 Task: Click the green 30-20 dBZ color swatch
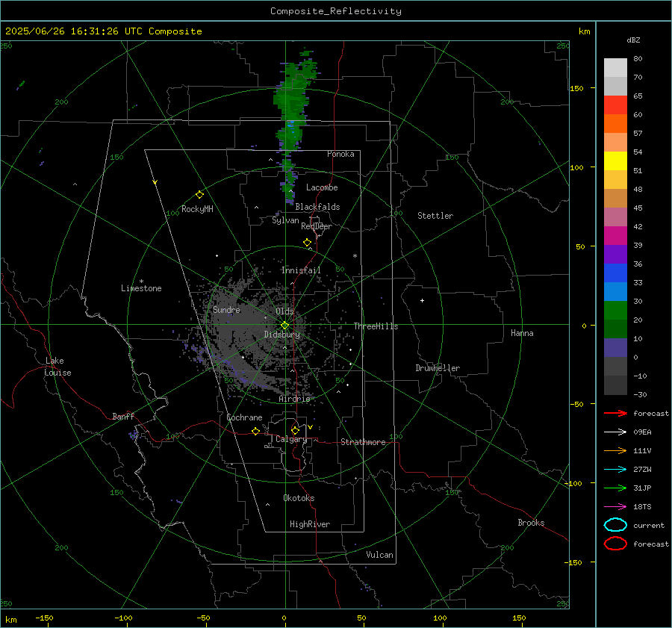tap(615, 311)
